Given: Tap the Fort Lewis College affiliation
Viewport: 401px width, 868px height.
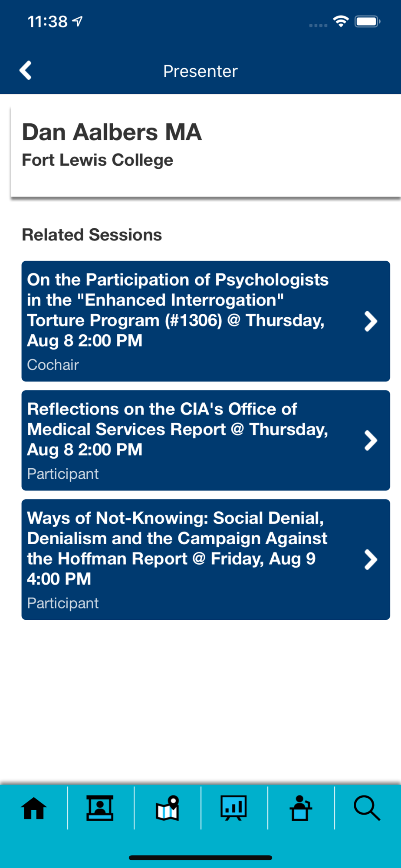Looking at the screenshot, I should click(98, 160).
